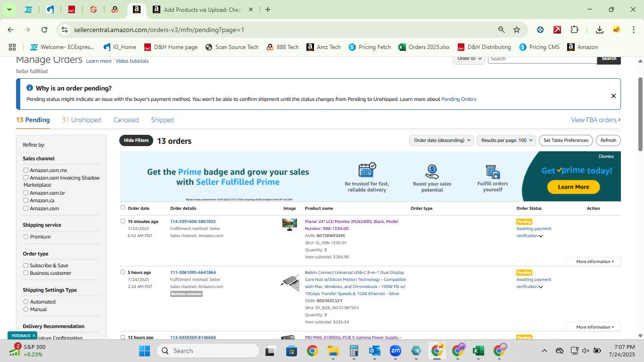Check Amazon.com Invoicing Shadow Marketplace
The image size is (644, 362).
tap(26, 178)
